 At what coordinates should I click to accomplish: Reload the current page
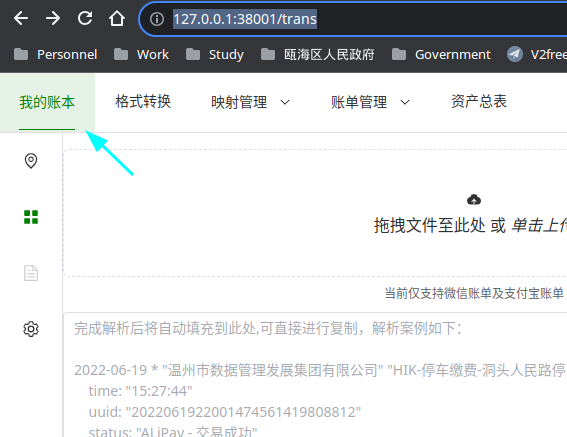pyautogui.click(x=85, y=18)
